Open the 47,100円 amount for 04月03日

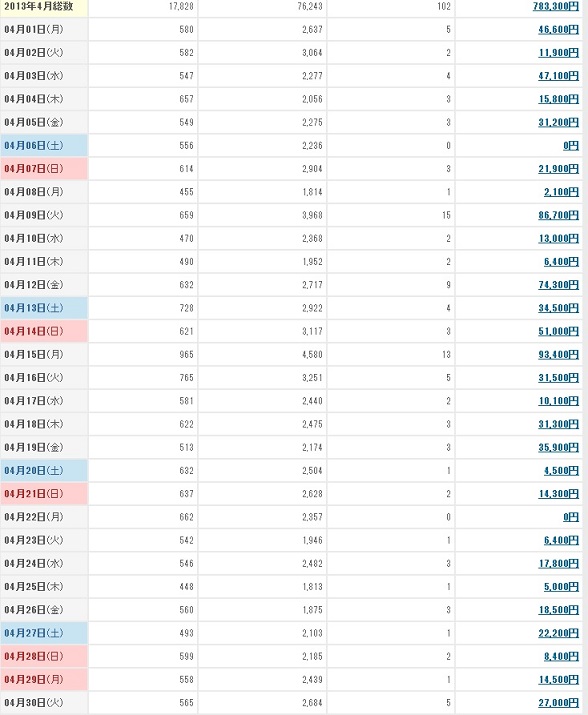point(558,76)
